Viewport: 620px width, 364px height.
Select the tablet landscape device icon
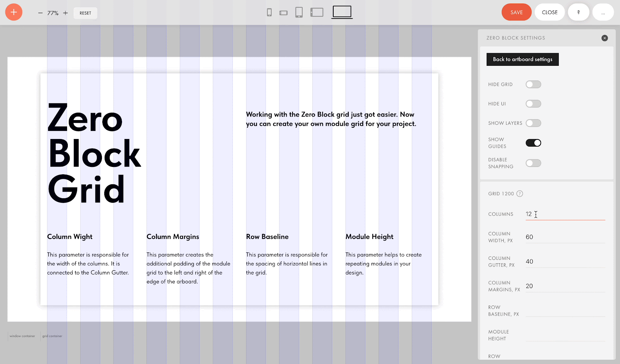317,12
